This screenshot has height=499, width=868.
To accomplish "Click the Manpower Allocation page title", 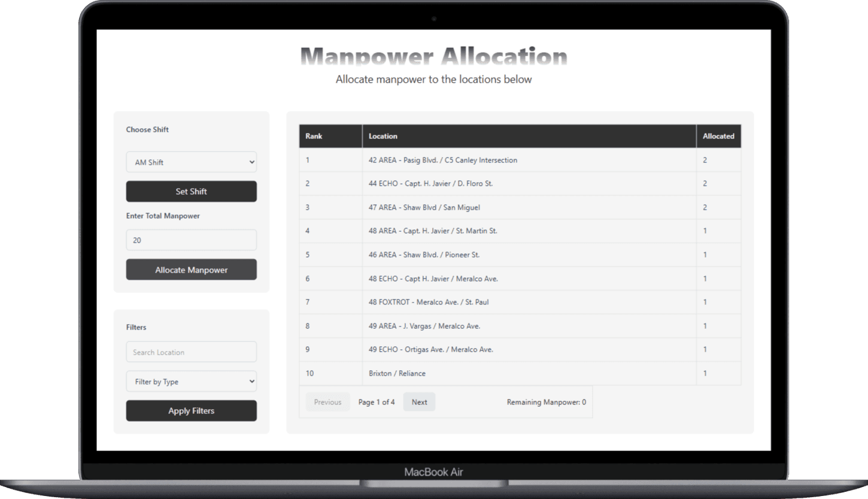I will tap(433, 56).
